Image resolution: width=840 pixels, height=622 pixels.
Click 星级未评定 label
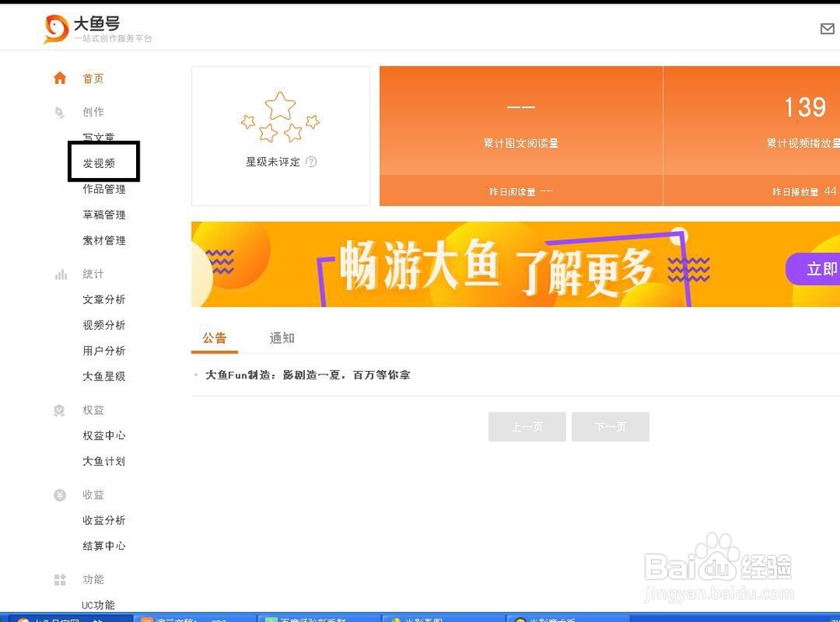pyautogui.click(x=273, y=162)
